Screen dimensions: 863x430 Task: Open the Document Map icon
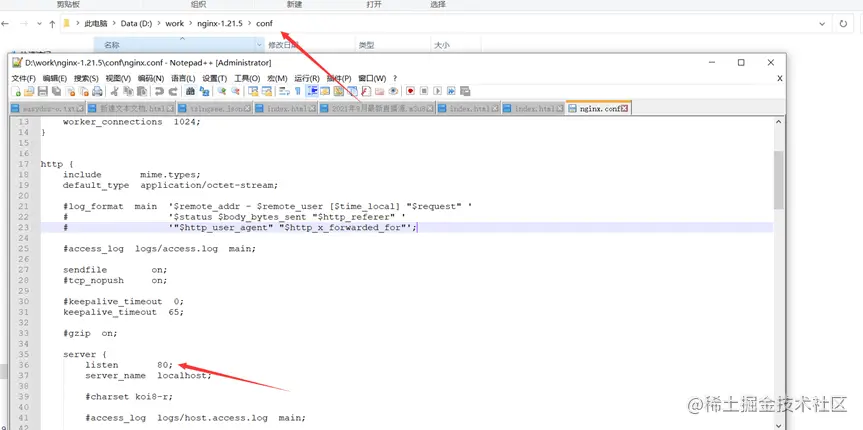click(338, 91)
